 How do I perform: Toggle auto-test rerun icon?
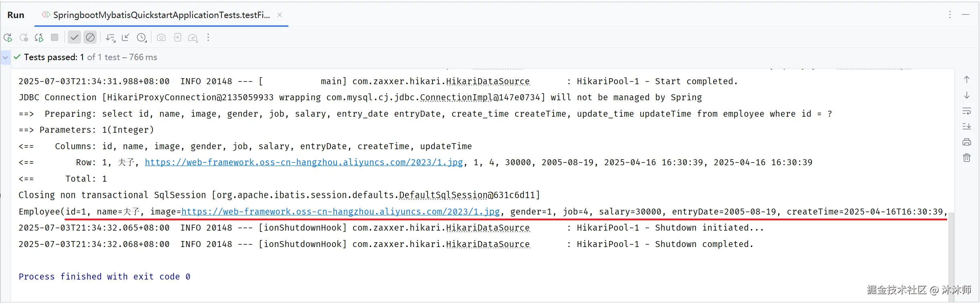[x=39, y=38]
